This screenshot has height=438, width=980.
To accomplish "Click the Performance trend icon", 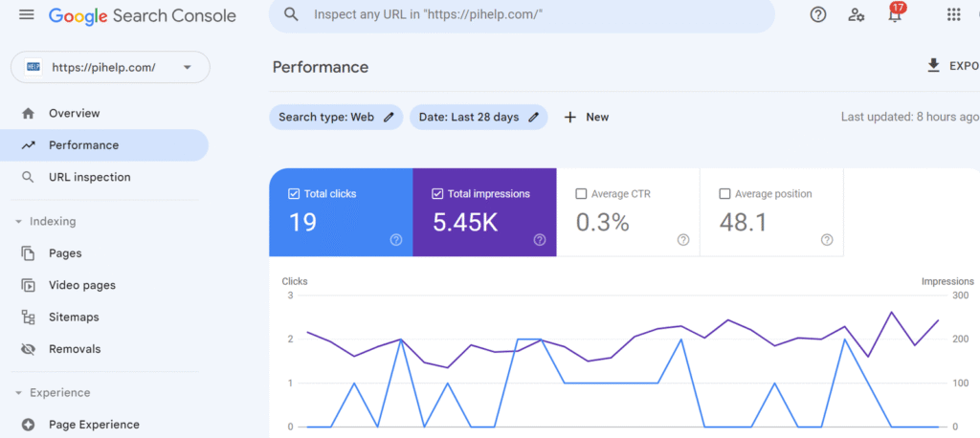I will pyautogui.click(x=28, y=145).
